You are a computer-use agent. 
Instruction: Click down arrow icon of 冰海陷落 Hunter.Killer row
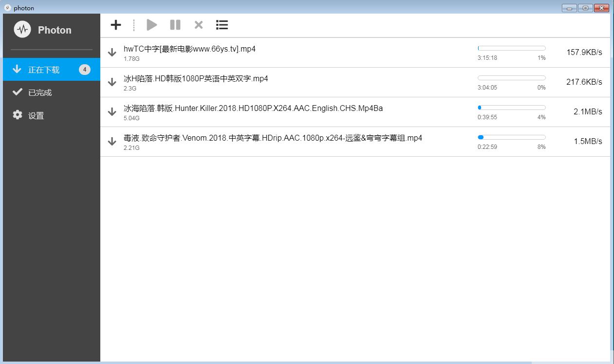(112, 112)
